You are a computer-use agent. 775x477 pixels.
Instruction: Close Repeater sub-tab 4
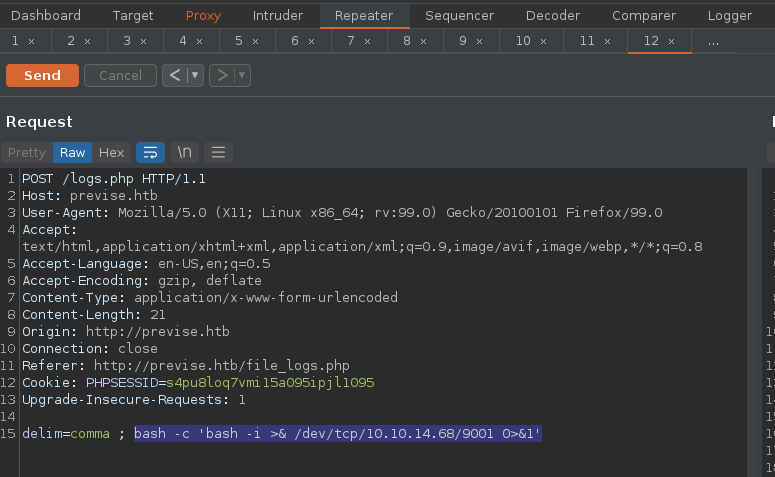(x=200, y=42)
